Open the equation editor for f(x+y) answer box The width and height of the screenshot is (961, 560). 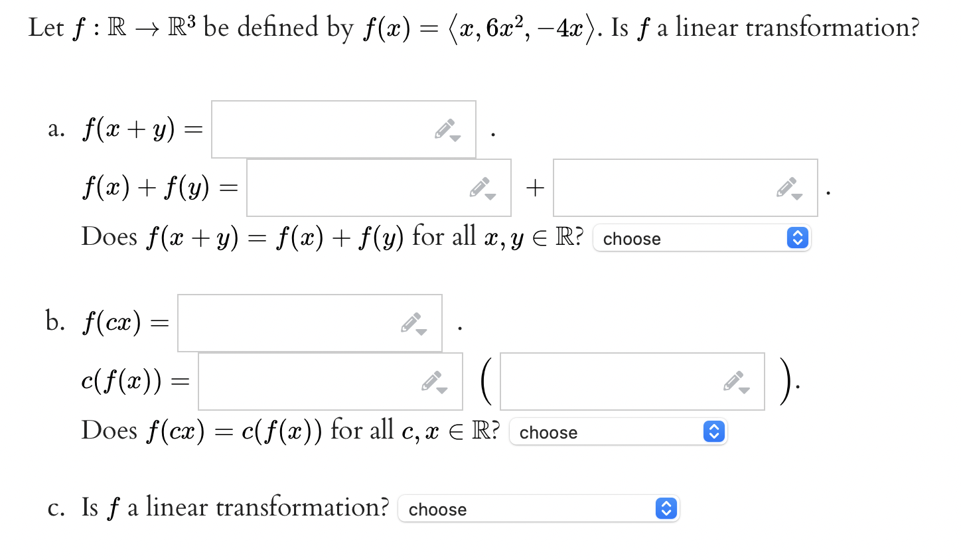446,128
